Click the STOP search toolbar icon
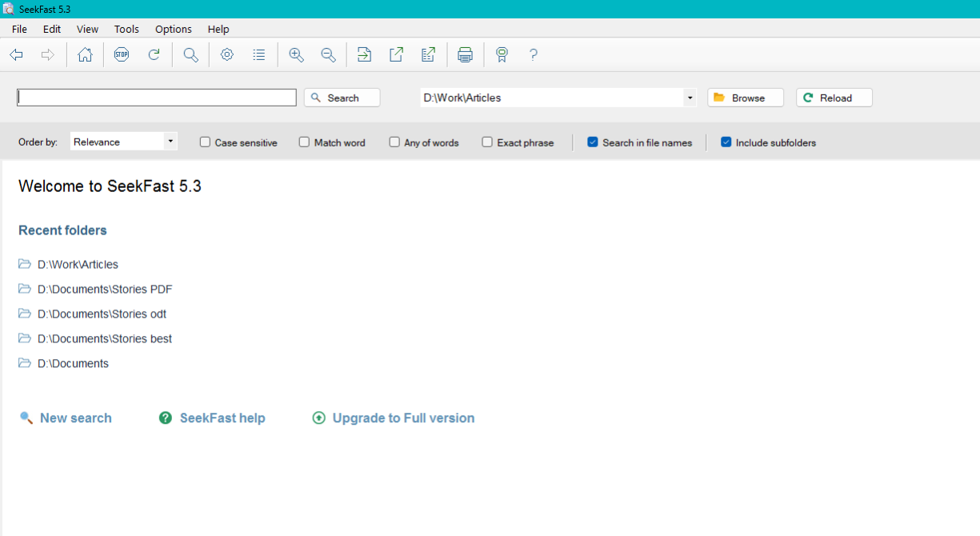Viewport: 980px width, 536px height. pyautogui.click(x=122, y=55)
